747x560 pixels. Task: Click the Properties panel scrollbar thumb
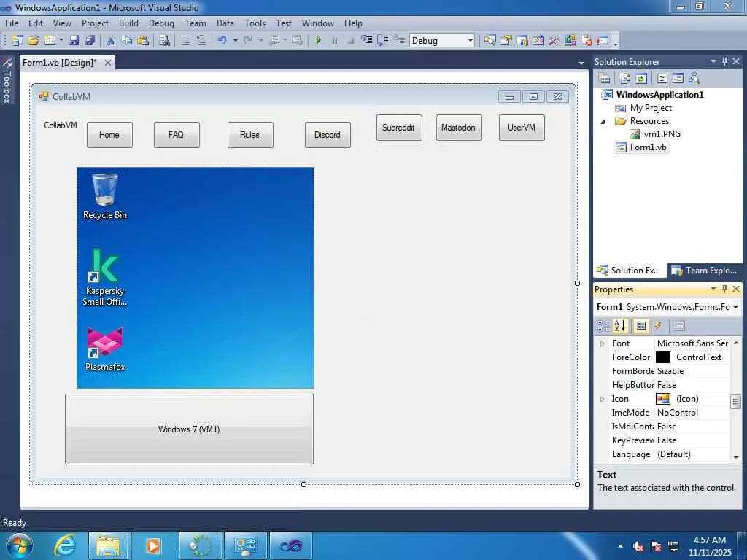(735, 402)
